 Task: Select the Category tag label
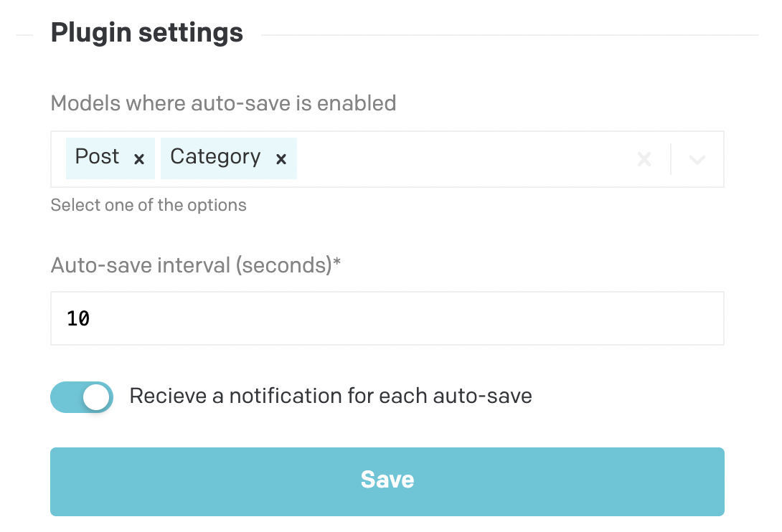215,157
